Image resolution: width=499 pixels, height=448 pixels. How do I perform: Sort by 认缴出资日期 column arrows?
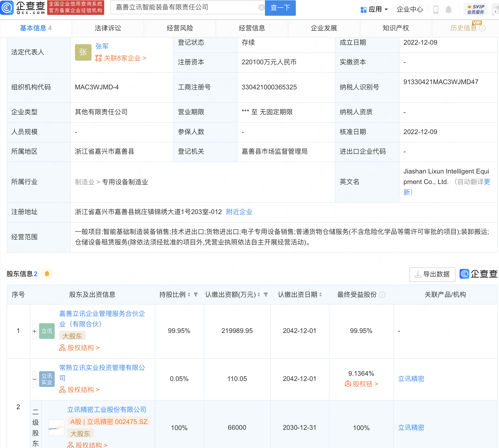320,295
